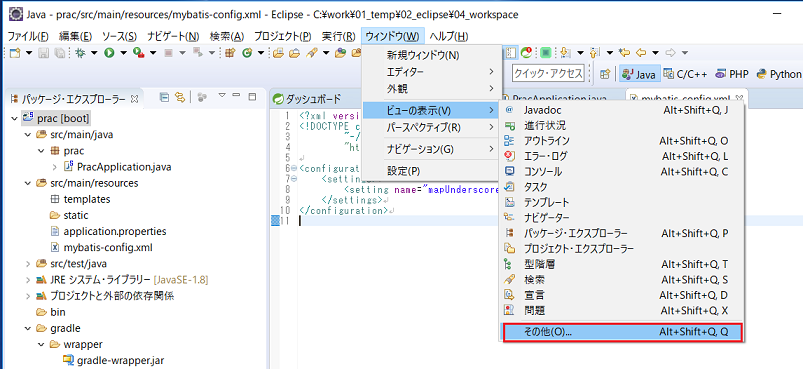803x369 pixels.
Task: Toggle the highlighted block selection toolbar icon
Action: (511, 53)
